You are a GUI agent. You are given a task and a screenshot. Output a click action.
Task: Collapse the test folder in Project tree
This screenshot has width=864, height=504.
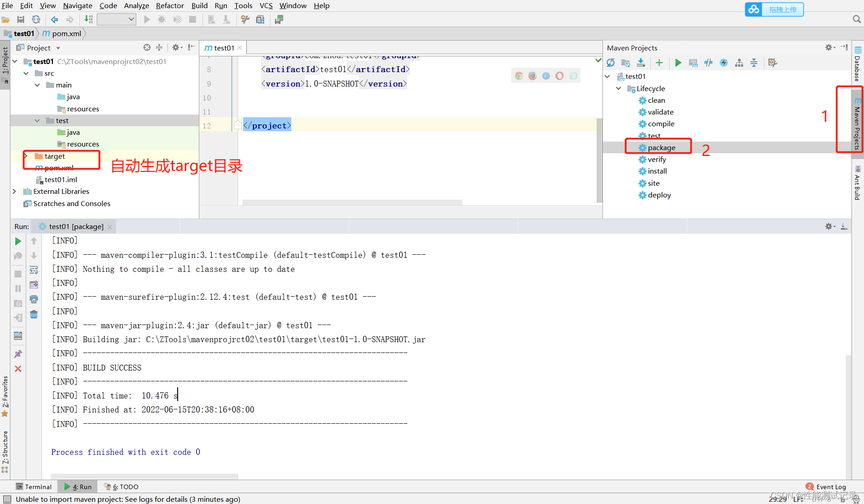click(x=37, y=121)
